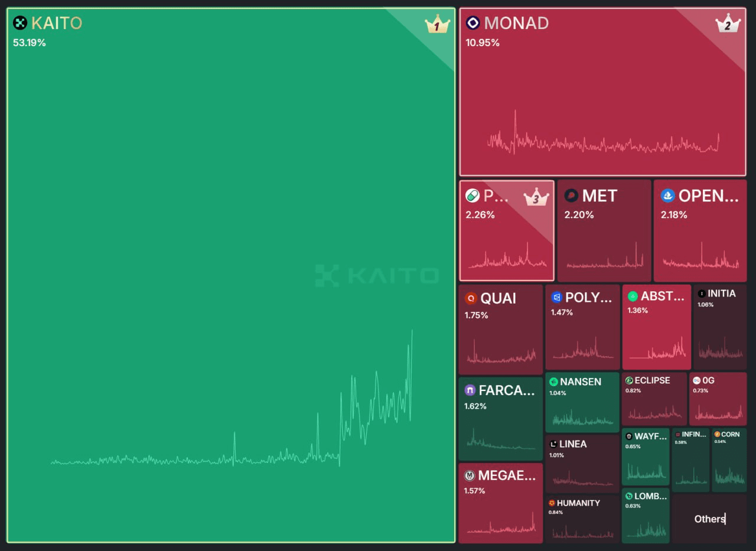The height and width of the screenshot is (551, 756).
Task: Click the LOMB... logo icon
Action: point(630,496)
